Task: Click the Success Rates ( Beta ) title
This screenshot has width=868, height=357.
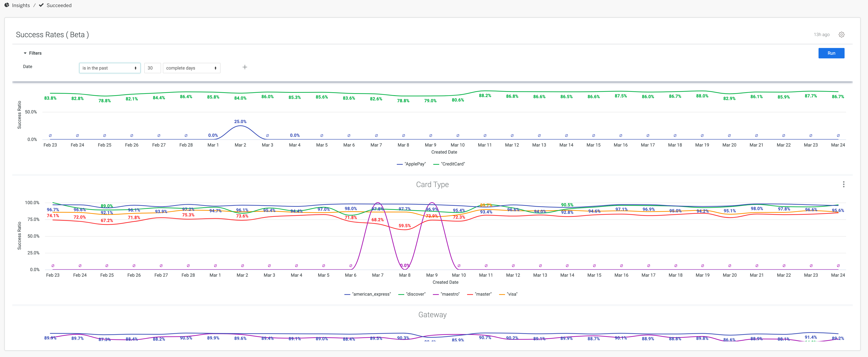Action: (53, 35)
